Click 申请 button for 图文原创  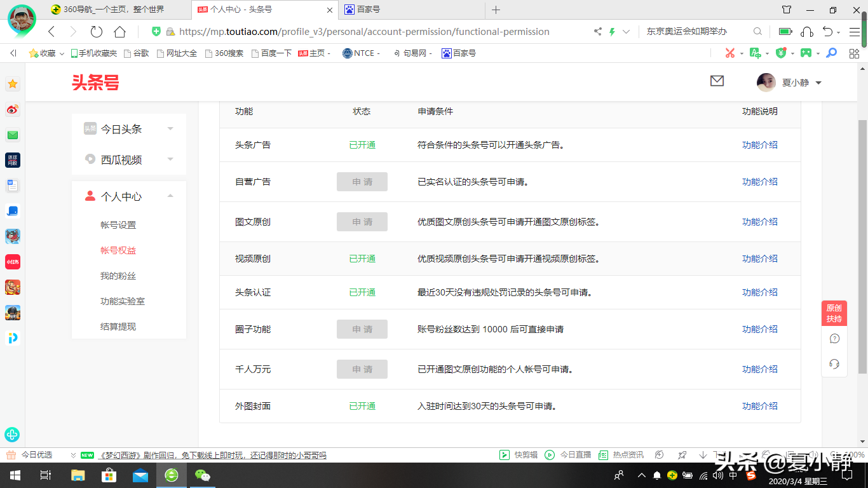tap(362, 222)
